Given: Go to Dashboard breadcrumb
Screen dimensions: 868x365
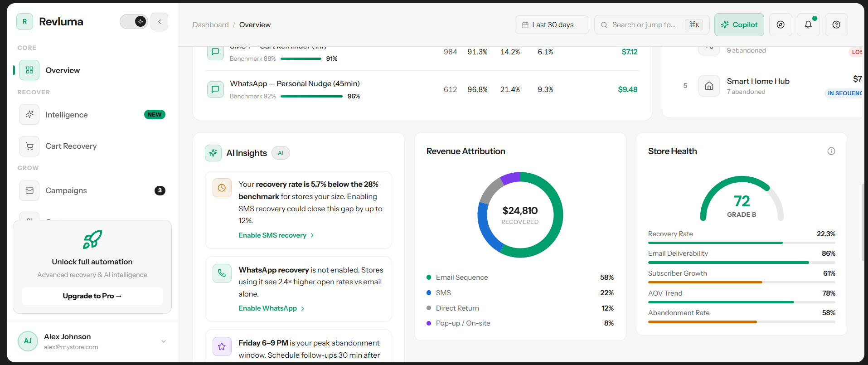Looking at the screenshot, I should click(x=210, y=25).
